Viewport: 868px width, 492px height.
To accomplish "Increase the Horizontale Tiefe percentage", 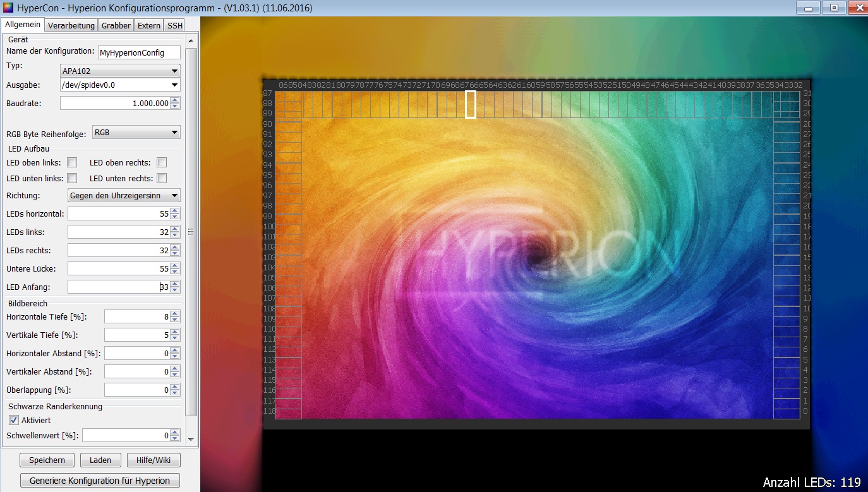I will click(175, 313).
